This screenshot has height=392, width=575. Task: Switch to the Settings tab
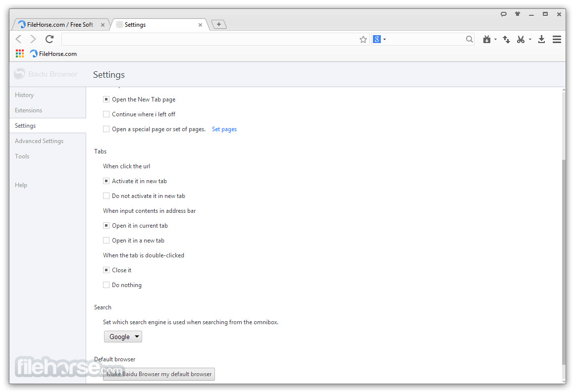coord(160,25)
